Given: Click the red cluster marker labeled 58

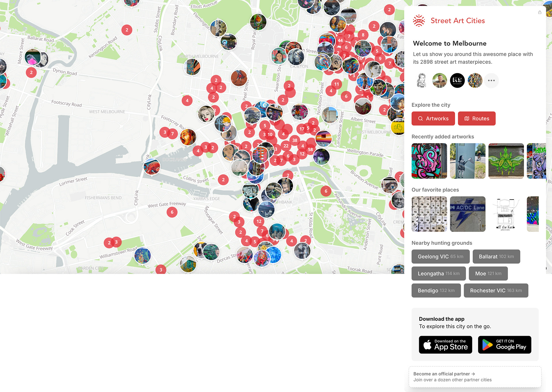Looking at the screenshot, I should pos(310,149).
